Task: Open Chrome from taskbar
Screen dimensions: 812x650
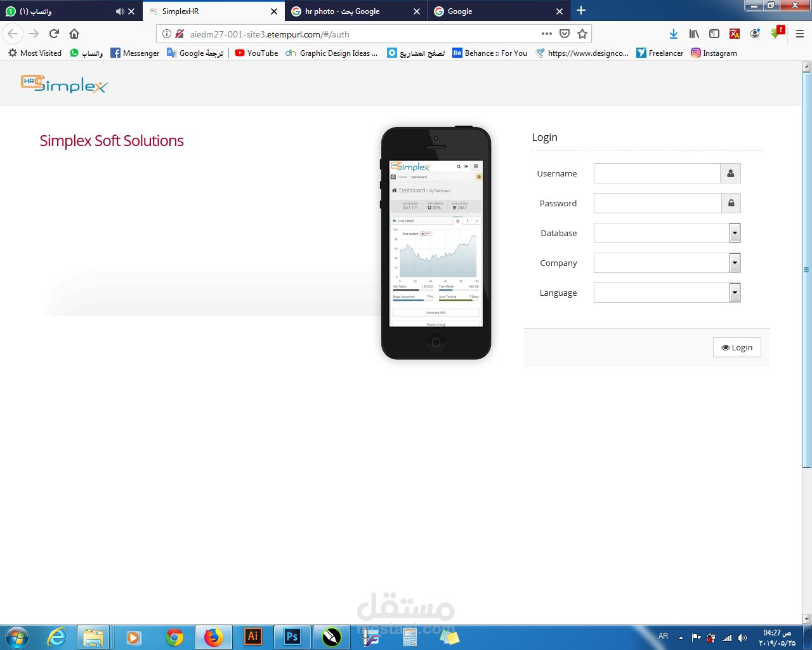Action: click(x=174, y=637)
